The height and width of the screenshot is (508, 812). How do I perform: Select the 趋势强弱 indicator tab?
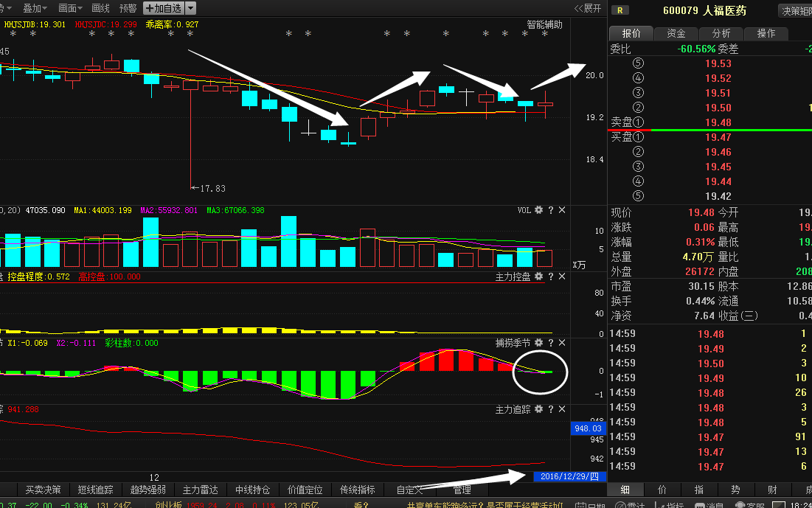(148, 490)
